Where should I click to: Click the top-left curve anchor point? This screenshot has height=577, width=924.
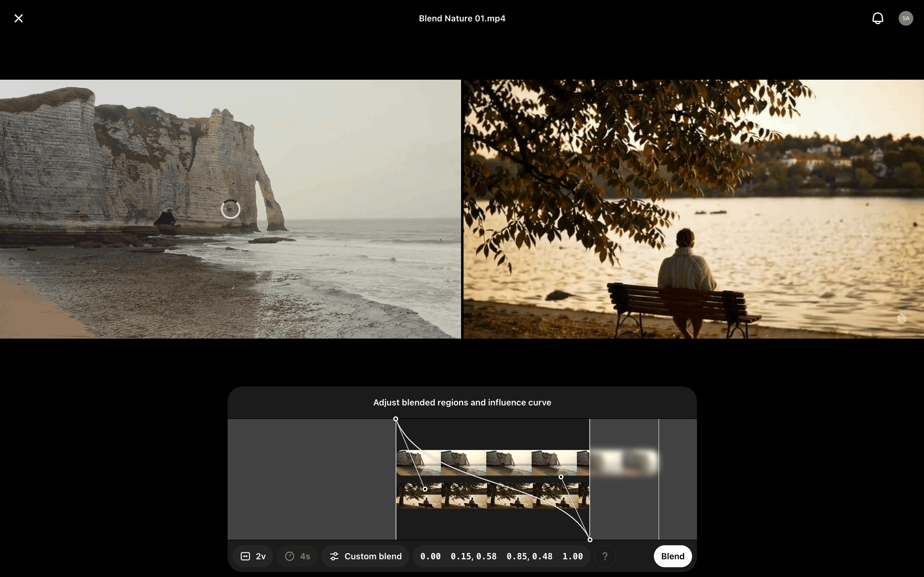tap(396, 419)
